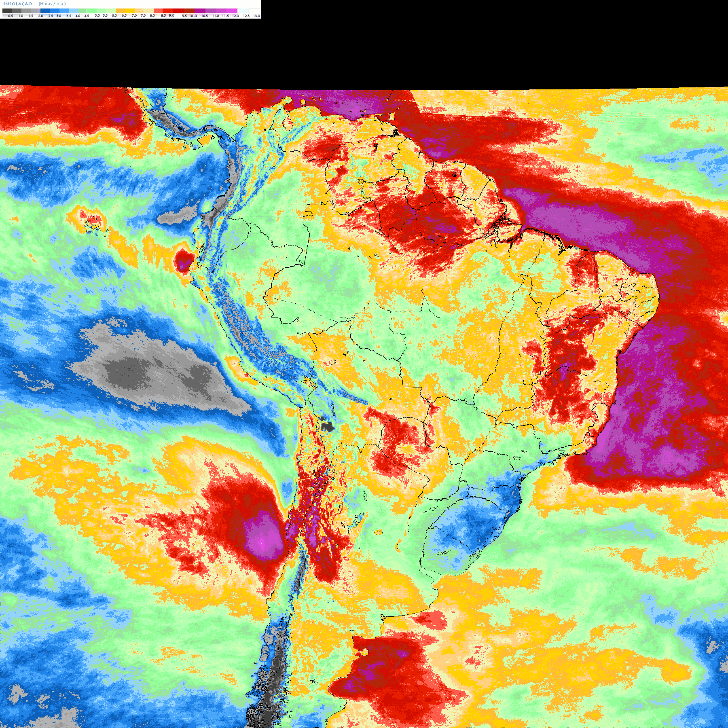Select the 1.5 legend scale label

click(x=31, y=16)
